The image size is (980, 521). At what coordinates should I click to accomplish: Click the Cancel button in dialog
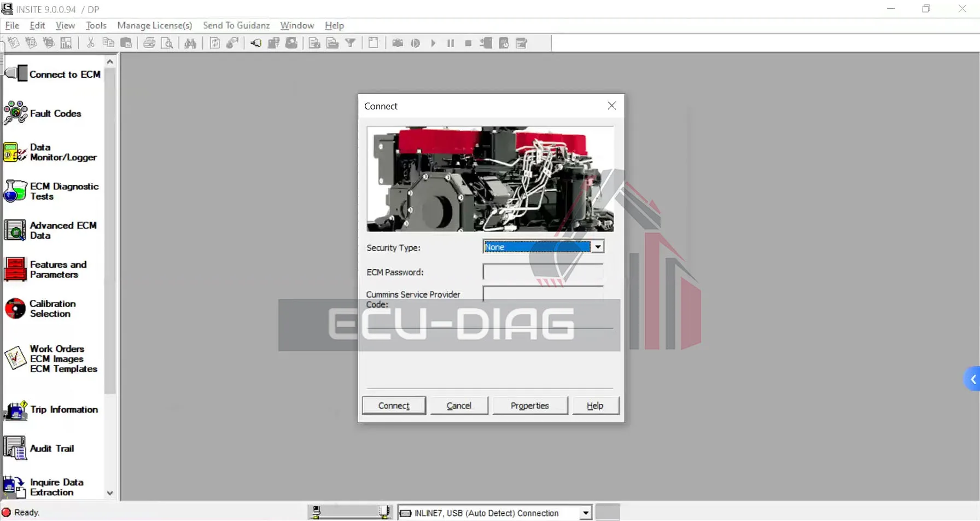coord(459,406)
